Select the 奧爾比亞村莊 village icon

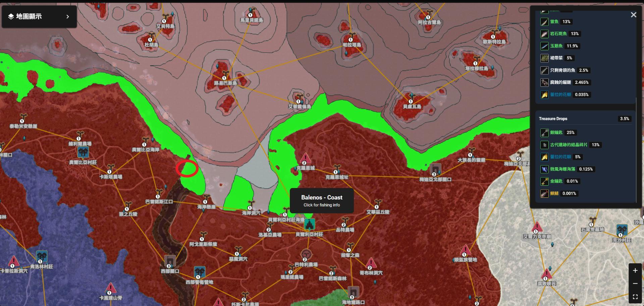click(83, 152)
